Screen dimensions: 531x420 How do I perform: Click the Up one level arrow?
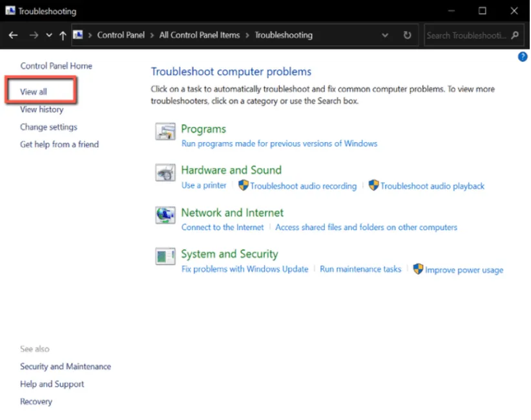coord(63,36)
